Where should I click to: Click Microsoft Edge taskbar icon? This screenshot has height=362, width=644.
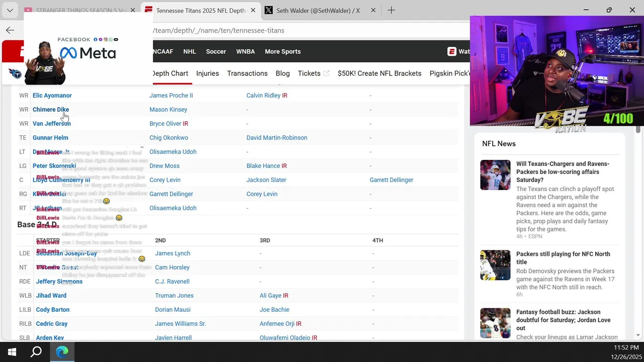click(x=62, y=352)
